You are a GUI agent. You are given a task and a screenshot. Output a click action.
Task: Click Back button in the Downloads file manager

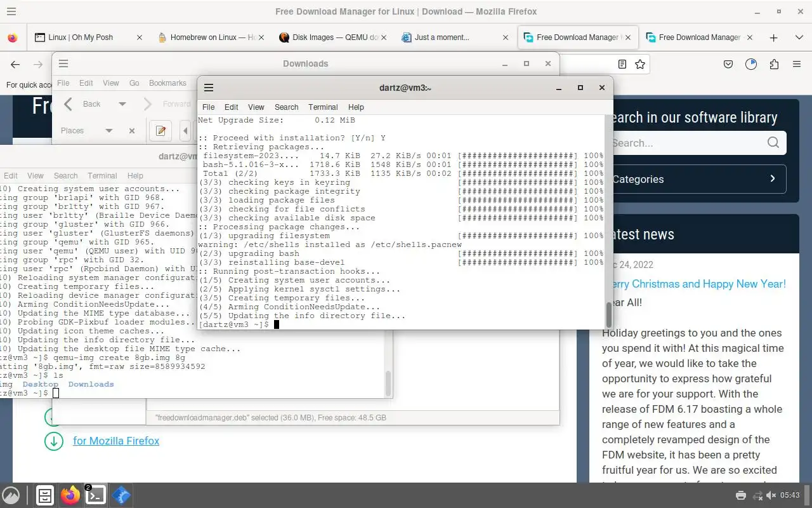(82, 104)
